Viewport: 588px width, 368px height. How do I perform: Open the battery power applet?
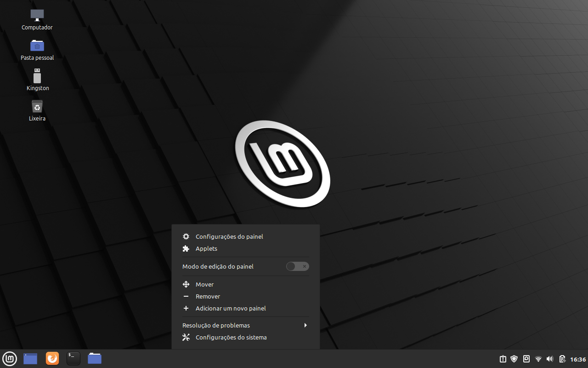coord(562,359)
